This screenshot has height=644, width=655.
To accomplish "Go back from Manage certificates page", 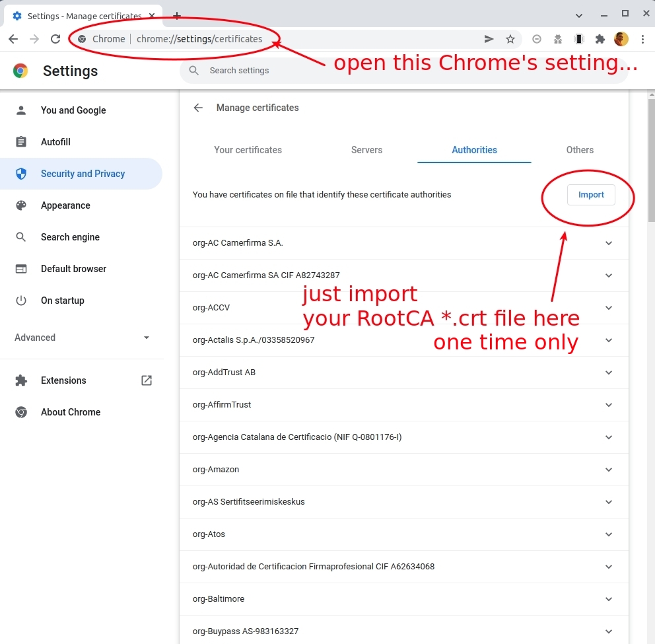I will click(198, 108).
